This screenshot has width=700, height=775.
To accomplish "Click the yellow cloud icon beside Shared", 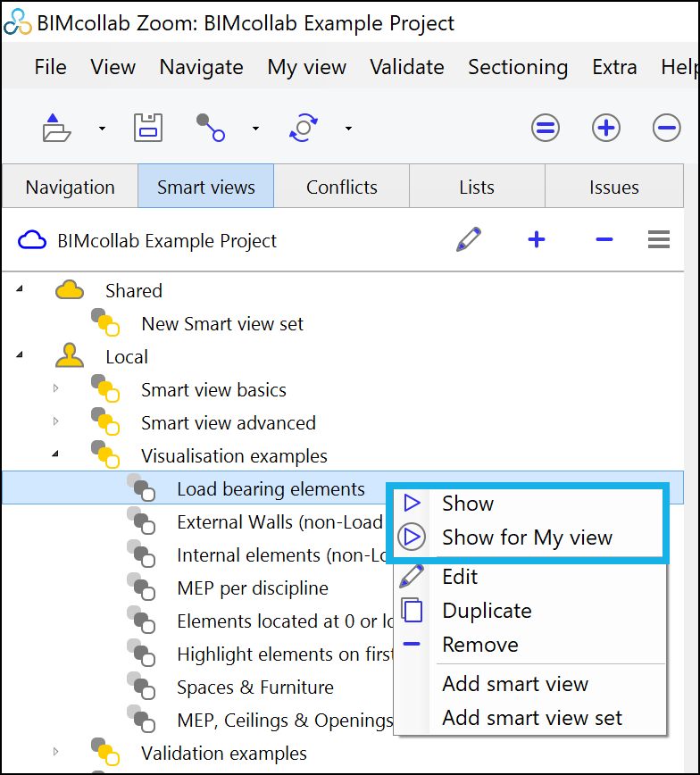I will (70, 289).
